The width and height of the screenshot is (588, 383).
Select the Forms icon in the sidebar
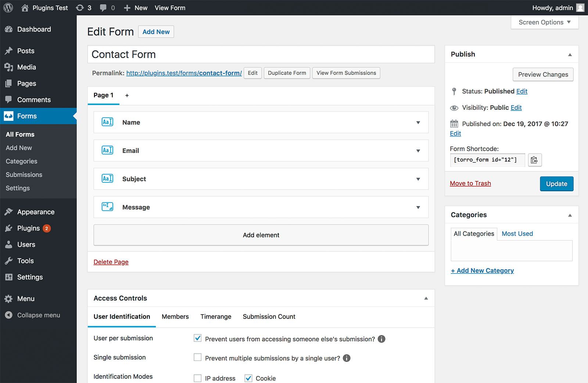pyautogui.click(x=9, y=116)
